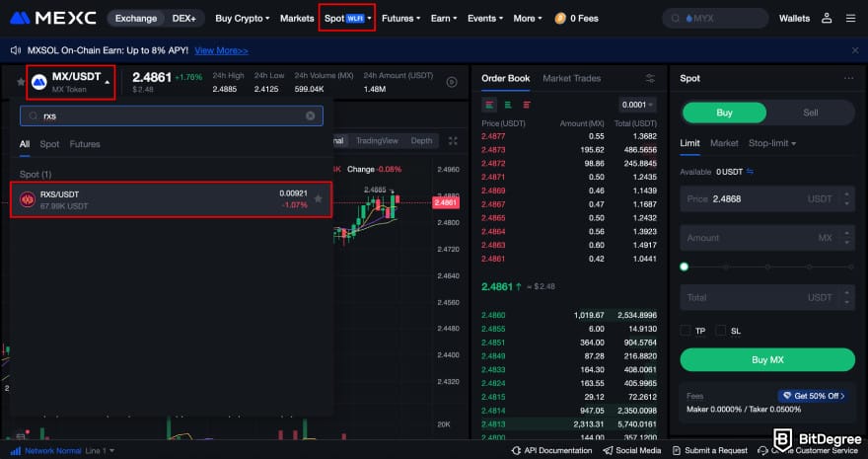Switch chart to TradingView
868x459 pixels.
(x=377, y=140)
